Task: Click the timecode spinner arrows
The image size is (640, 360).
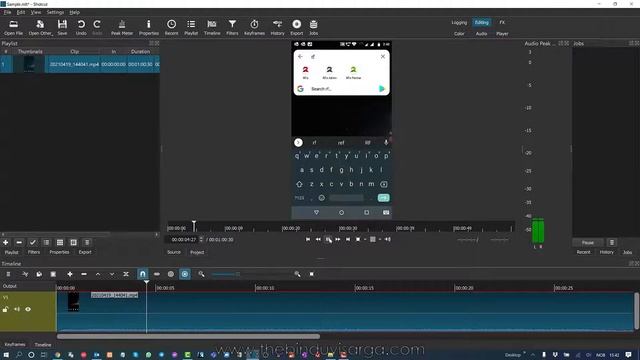Action: click(x=201, y=240)
